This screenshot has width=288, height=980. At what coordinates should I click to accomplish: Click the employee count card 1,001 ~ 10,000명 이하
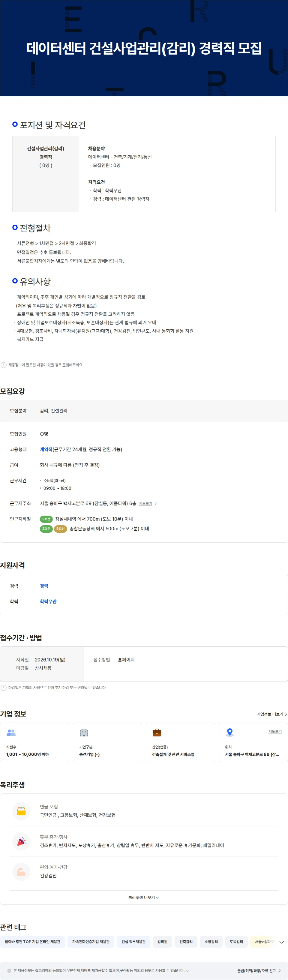34,742
